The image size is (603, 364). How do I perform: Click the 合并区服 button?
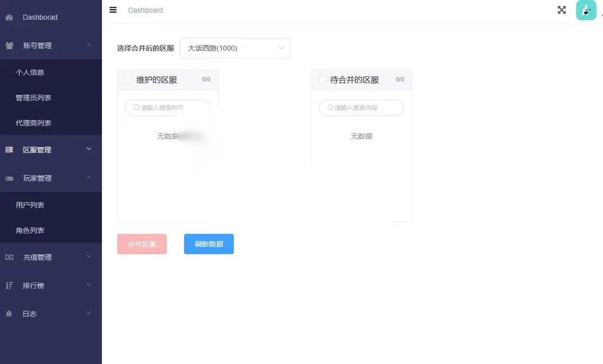click(x=142, y=244)
